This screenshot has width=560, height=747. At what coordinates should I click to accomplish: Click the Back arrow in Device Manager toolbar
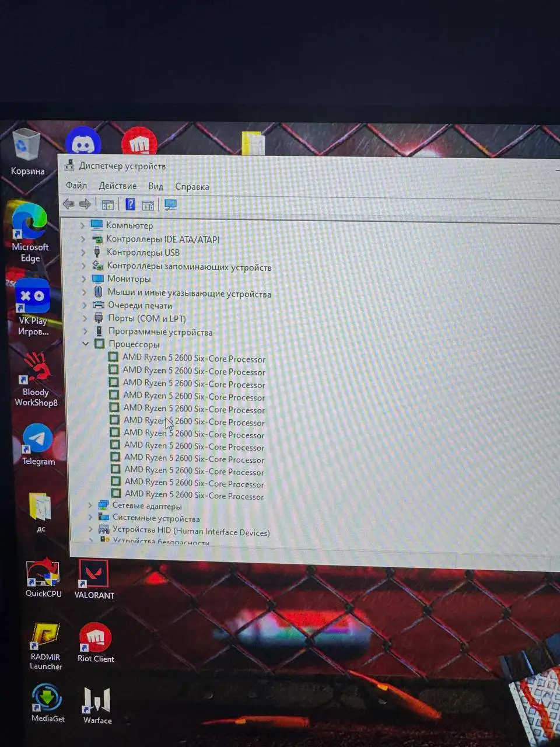point(68,204)
